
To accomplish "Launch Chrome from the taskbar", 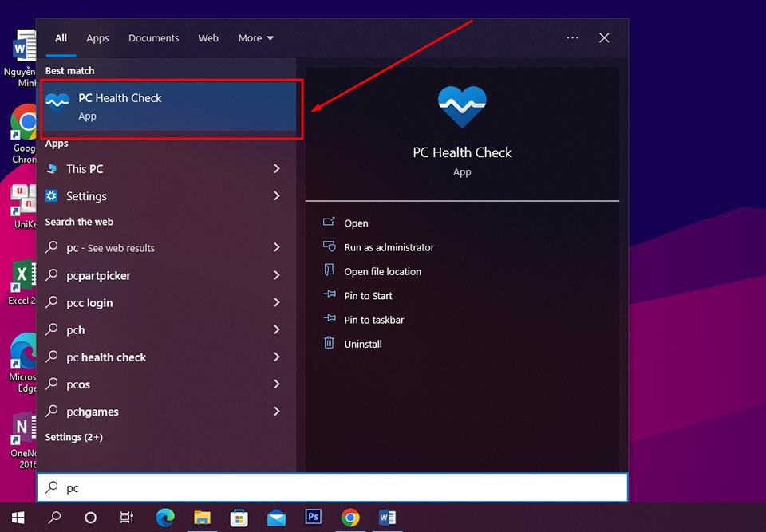I will [x=349, y=518].
